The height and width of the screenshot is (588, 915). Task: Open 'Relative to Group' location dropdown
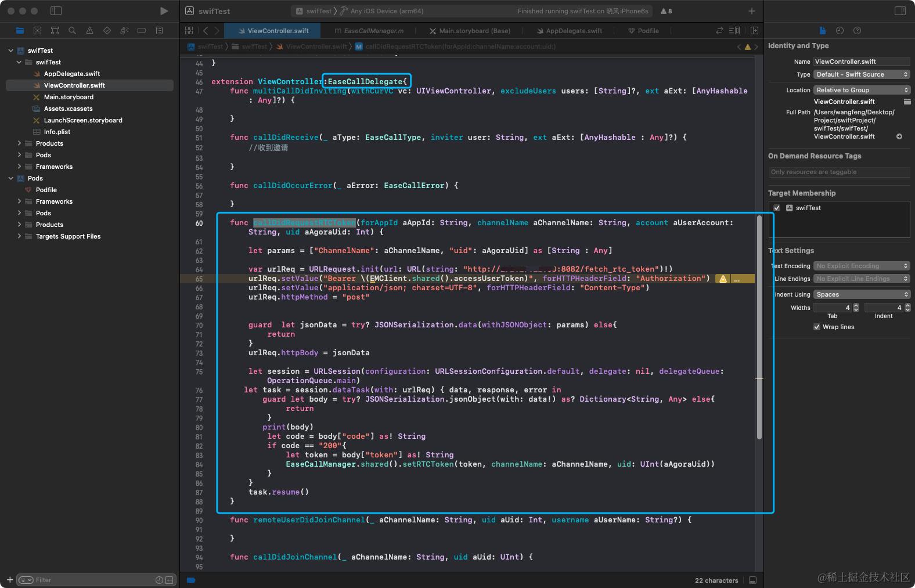click(x=862, y=90)
